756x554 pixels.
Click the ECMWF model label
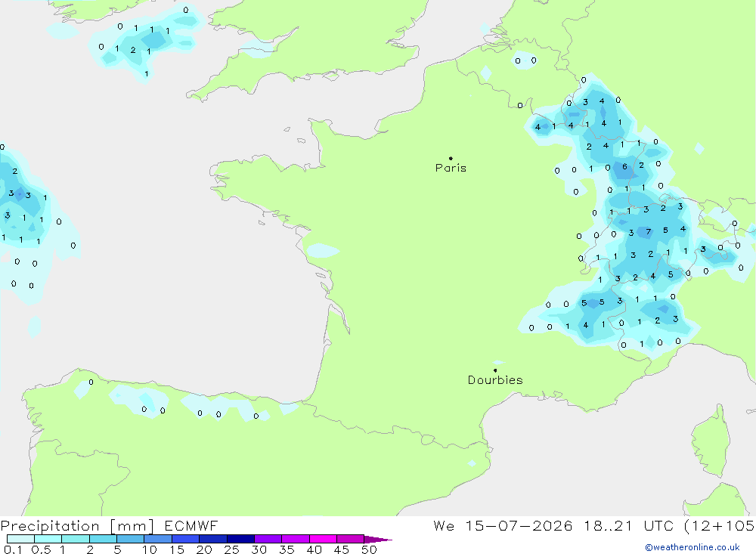tap(191, 526)
